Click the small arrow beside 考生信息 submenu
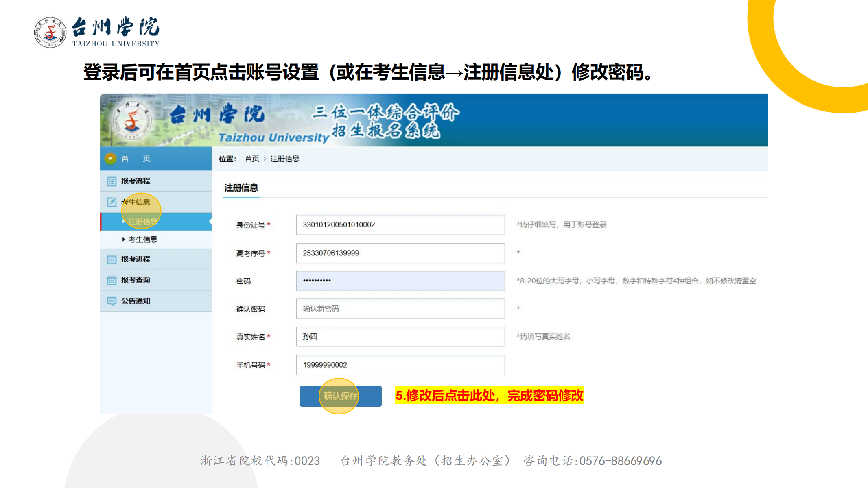Screen dimensions: 868x488 pos(124,240)
